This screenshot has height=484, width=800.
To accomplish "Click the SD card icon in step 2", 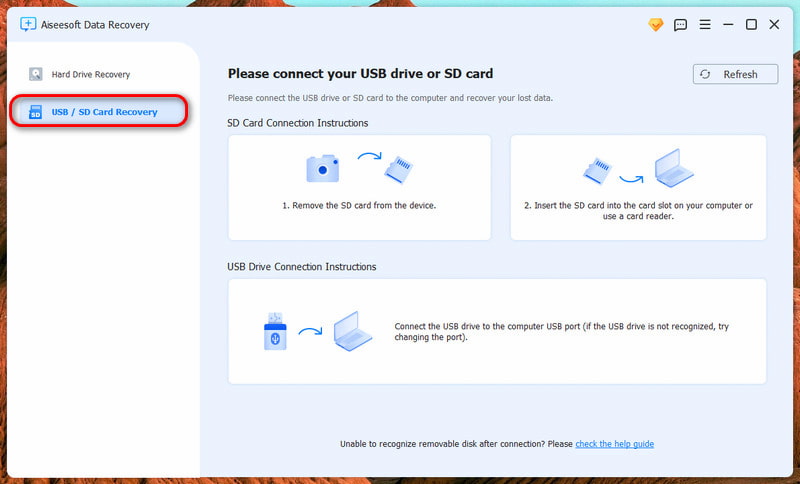I will point(597,171).
